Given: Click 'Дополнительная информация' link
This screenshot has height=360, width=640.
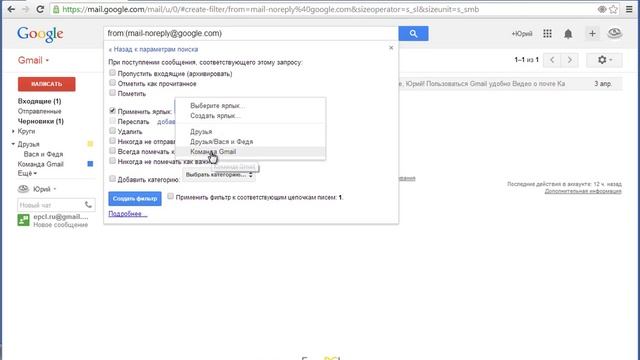Looking at the screenshot, I should [x=583, y=191].
